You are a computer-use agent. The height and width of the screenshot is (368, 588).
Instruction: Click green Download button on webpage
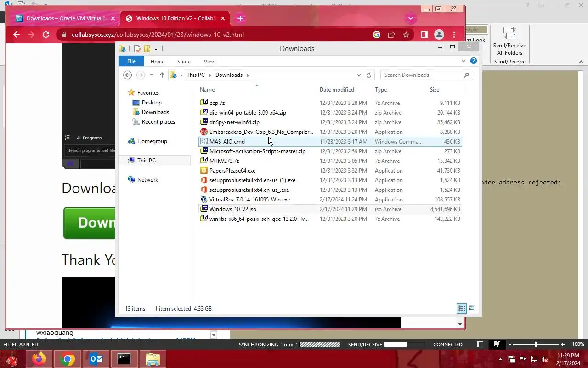coord(89,223)
